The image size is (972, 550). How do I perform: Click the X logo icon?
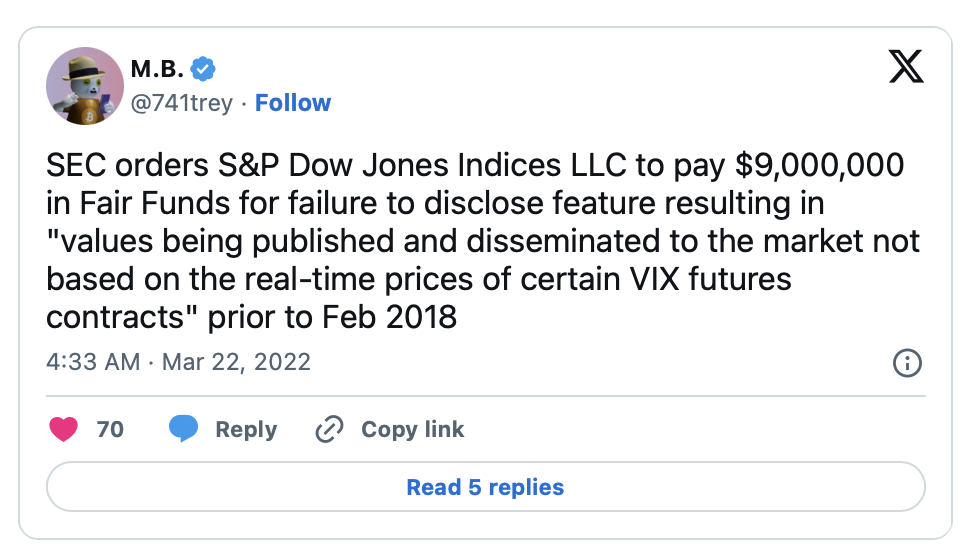pyautogui.click(x=906, y=67)
